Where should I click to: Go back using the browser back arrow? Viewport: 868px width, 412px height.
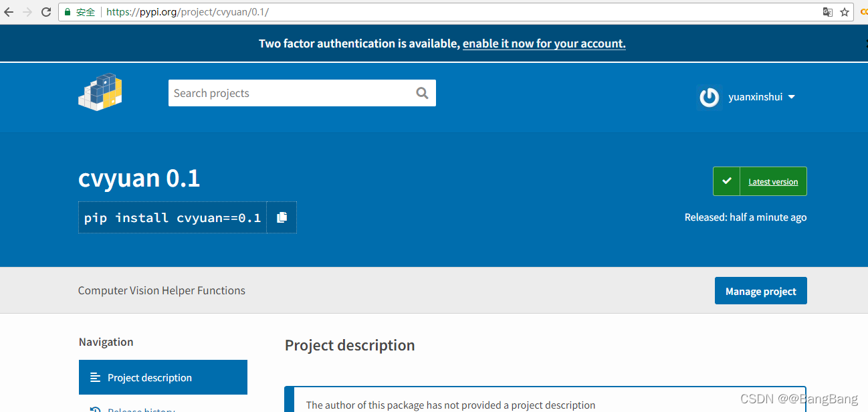click(x=9, y=12)
